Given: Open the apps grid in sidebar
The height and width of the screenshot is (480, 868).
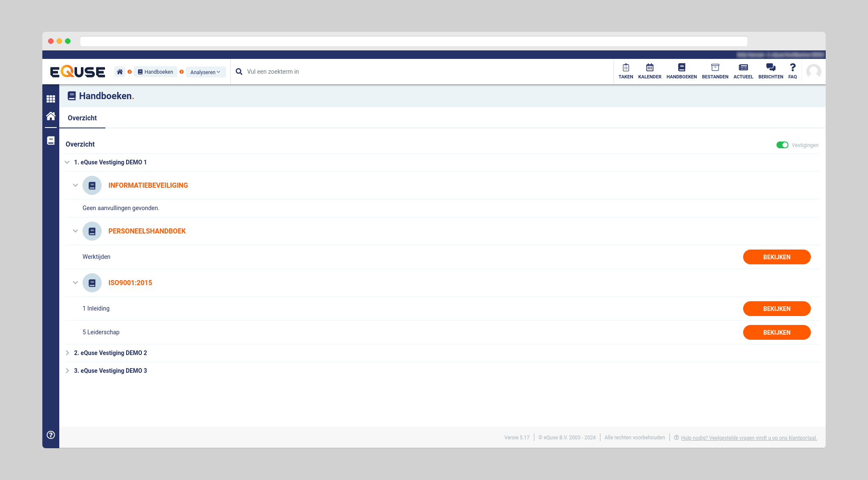Looking at the screenshot, I should point(51,99).
